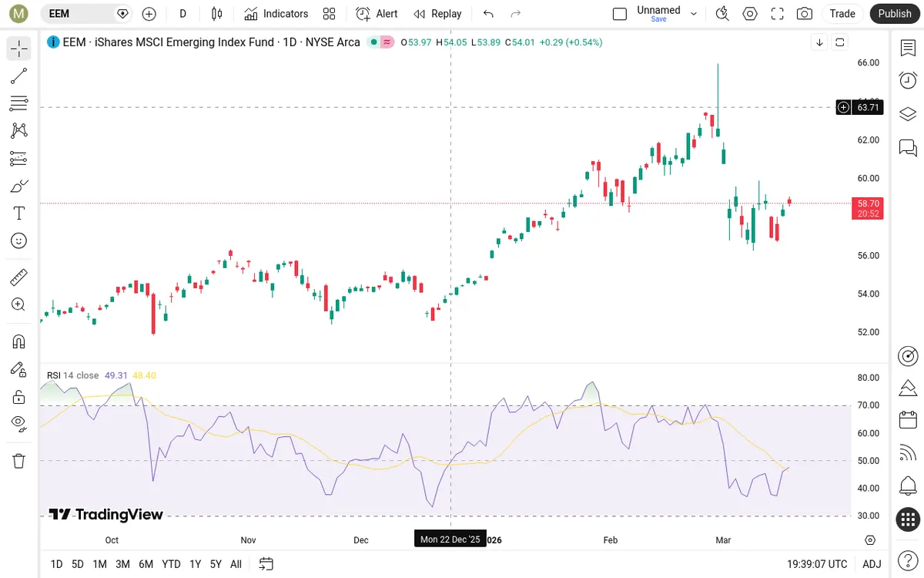The height and width of the screenshot is (578, 924).
Task: Select the 1Y date range
Action: [x=195, y=564]
